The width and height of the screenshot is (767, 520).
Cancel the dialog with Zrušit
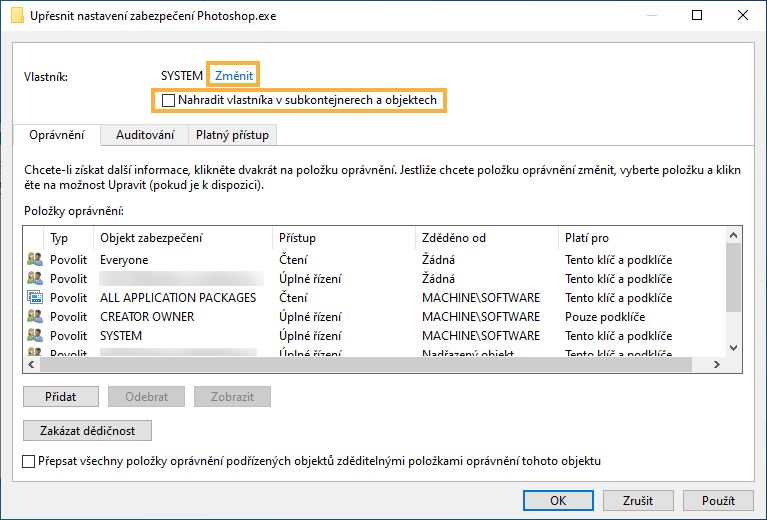click(636, 500)
